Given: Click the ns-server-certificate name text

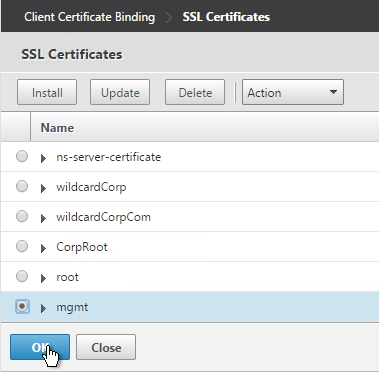Looking at the screenshot, I should pyautogui.click(x=109, y=157).
